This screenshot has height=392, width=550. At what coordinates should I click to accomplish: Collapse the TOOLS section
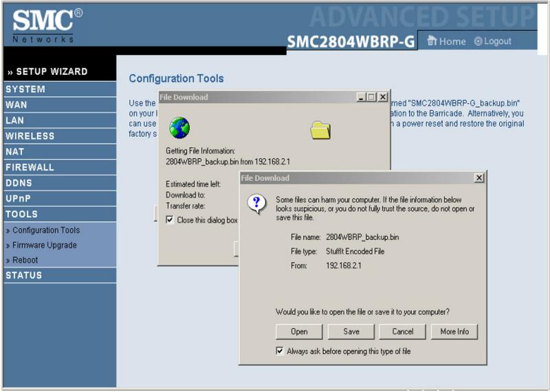coord(60,214)
